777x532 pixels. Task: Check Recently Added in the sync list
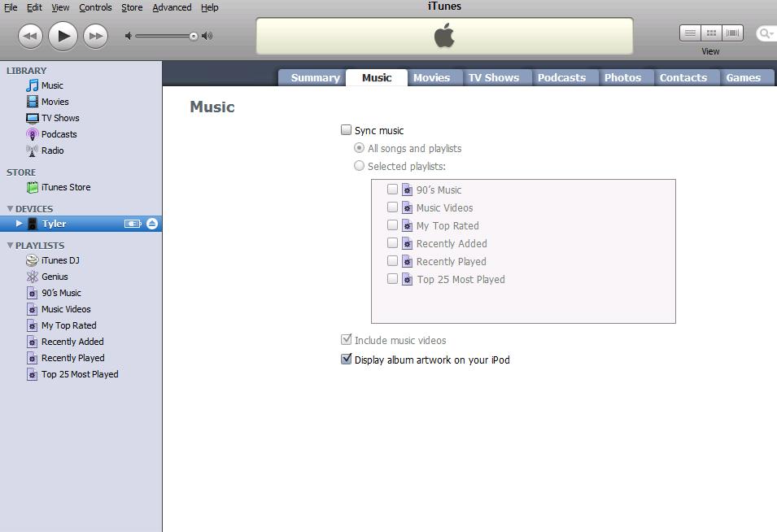coord(392,242)
